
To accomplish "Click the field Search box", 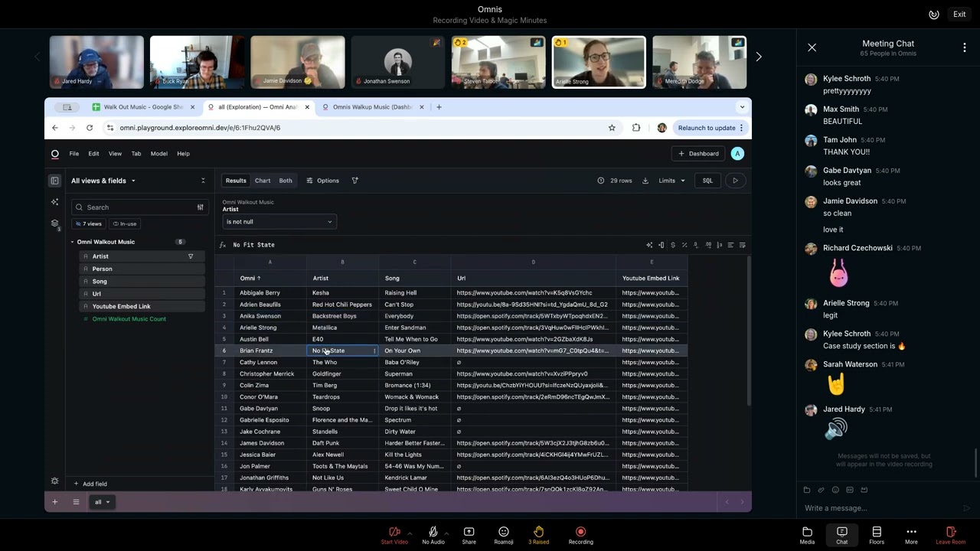I will pyautogui.click(x=132, y=207).
